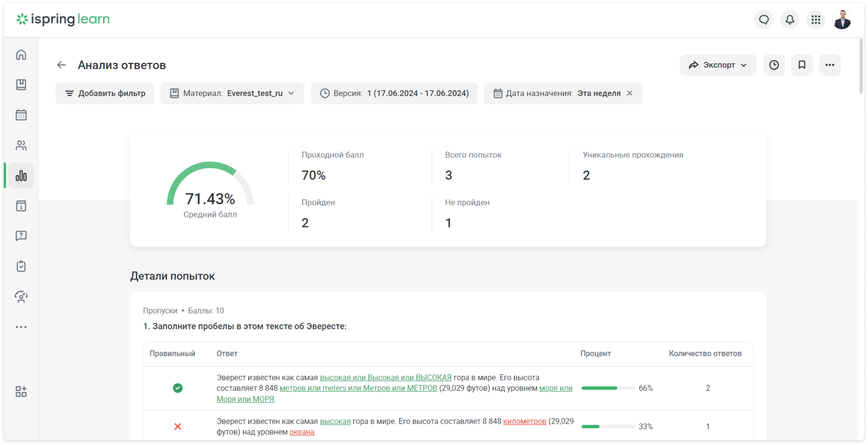Viewport: 868px width, 445px height.
Task: Go to Home in the sidebar
Action: click(21, 55)
